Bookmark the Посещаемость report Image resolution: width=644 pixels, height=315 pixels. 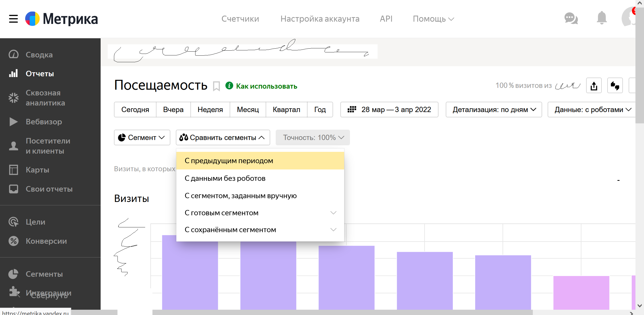click(216, 86)
